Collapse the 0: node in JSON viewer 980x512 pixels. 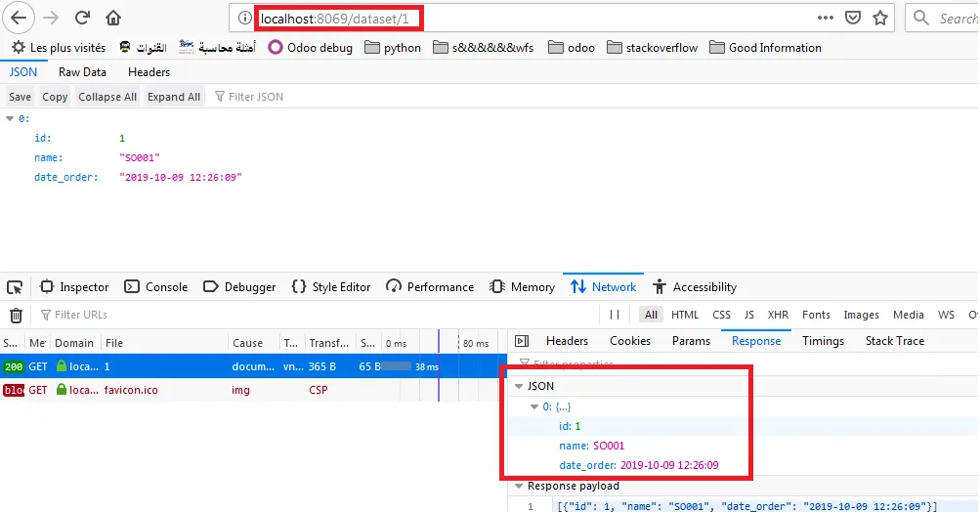point(10,118)
